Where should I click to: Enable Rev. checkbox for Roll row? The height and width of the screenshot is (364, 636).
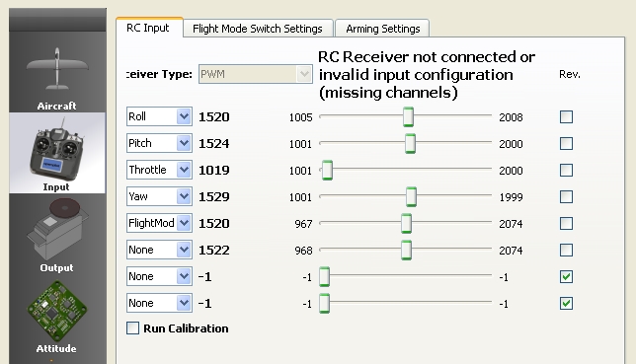click(566, 117)
